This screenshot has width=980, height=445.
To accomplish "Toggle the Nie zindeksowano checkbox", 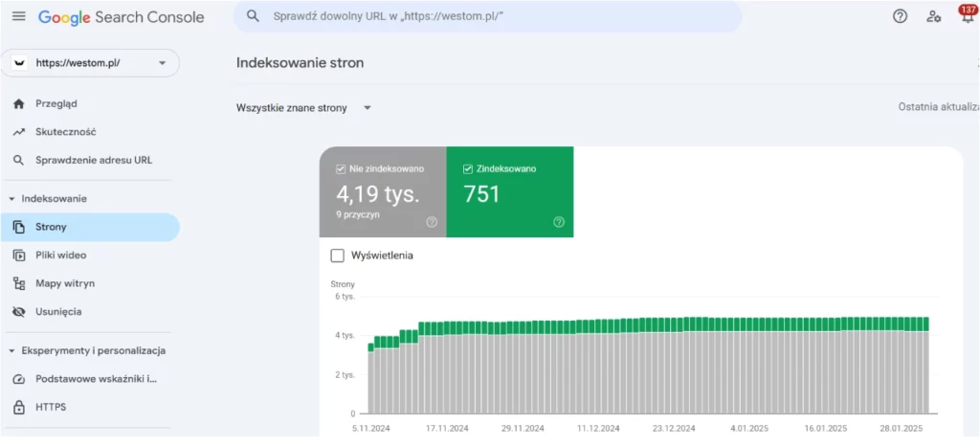I will (x=341, y=168).
